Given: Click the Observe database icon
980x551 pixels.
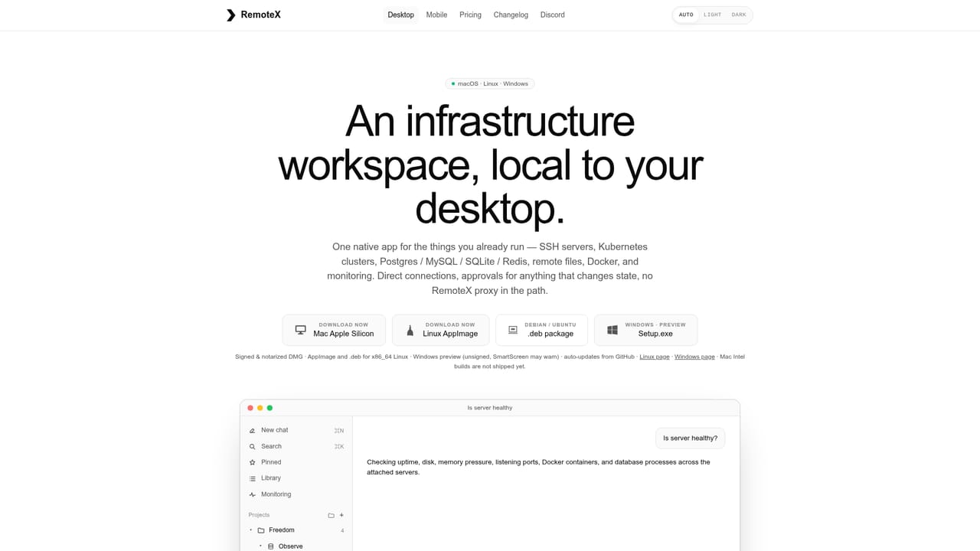Looking at the screenshot, I should click(x=271, y=546).
